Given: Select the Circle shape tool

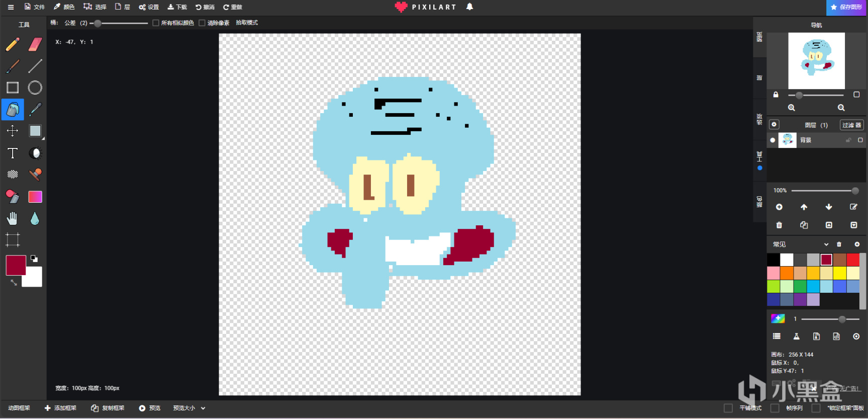Looking at the screenshot, I should (x=35, y=88).
